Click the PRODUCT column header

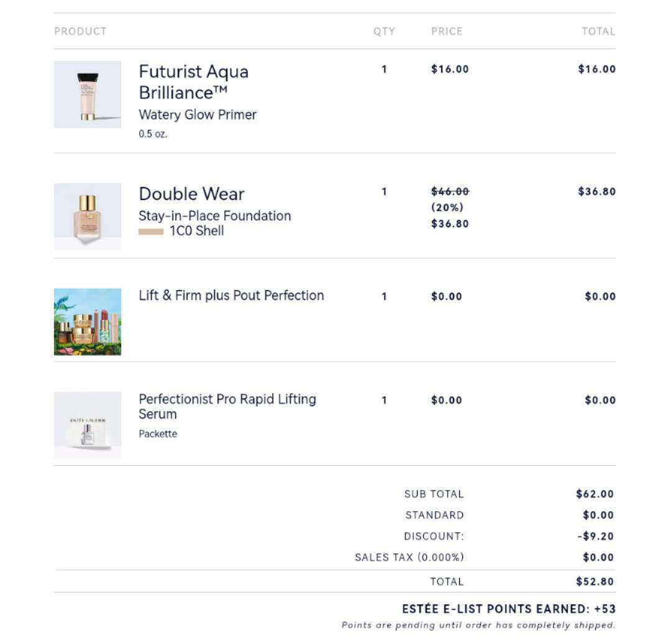[x=80, y=31]
